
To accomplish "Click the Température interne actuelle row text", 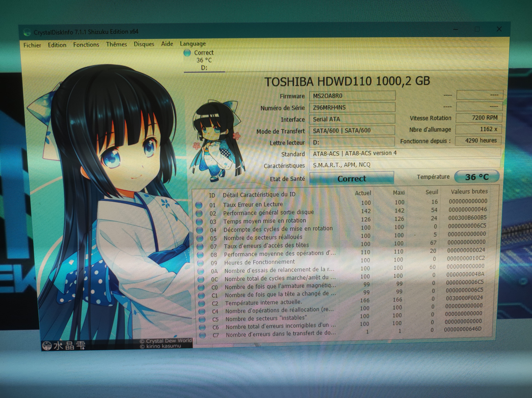I will (263, 303).
